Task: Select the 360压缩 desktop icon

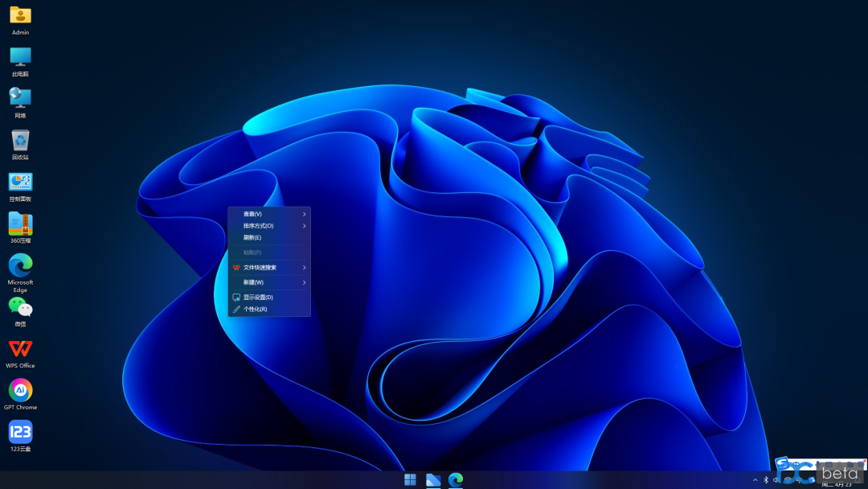Action: click(x=20, y=228)
